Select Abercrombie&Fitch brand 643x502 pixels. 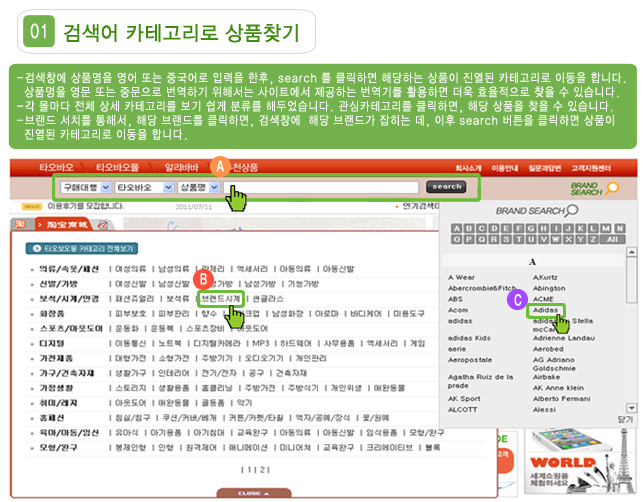(482, 288)
